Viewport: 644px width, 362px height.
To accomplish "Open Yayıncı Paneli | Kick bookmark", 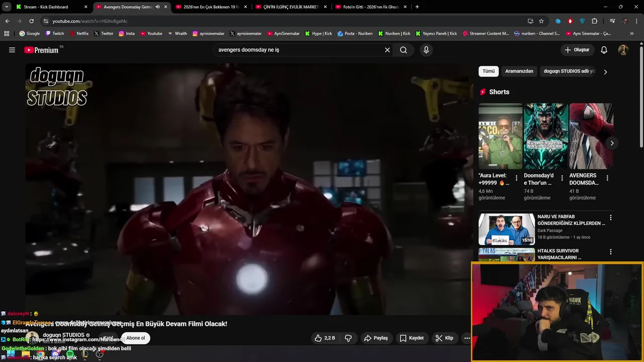I will [x=436, y=34].
